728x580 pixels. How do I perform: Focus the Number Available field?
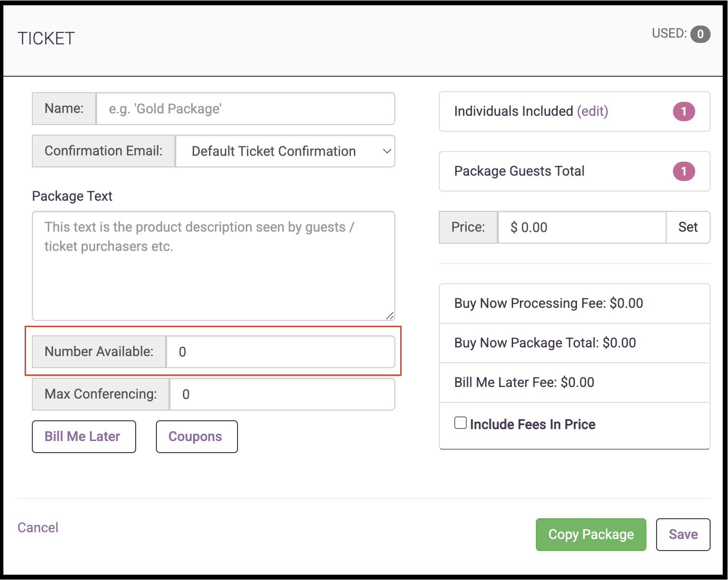coord(280,352)
